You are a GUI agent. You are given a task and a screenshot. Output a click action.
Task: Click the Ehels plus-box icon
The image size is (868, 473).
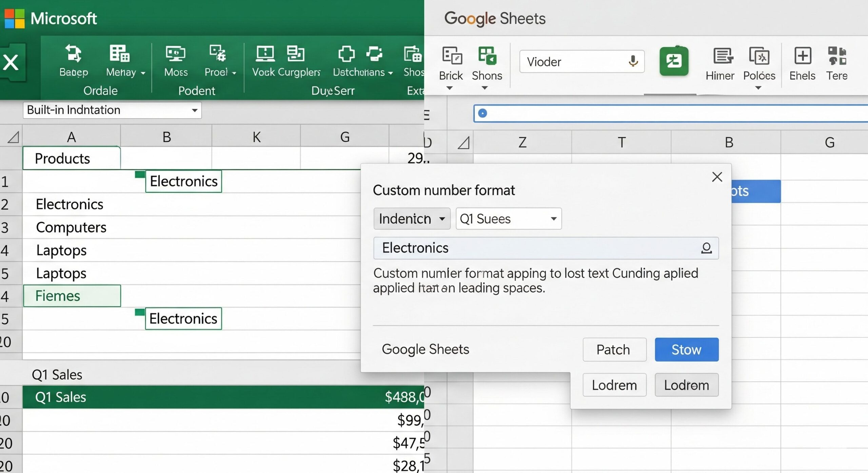[x=803, y=56]
